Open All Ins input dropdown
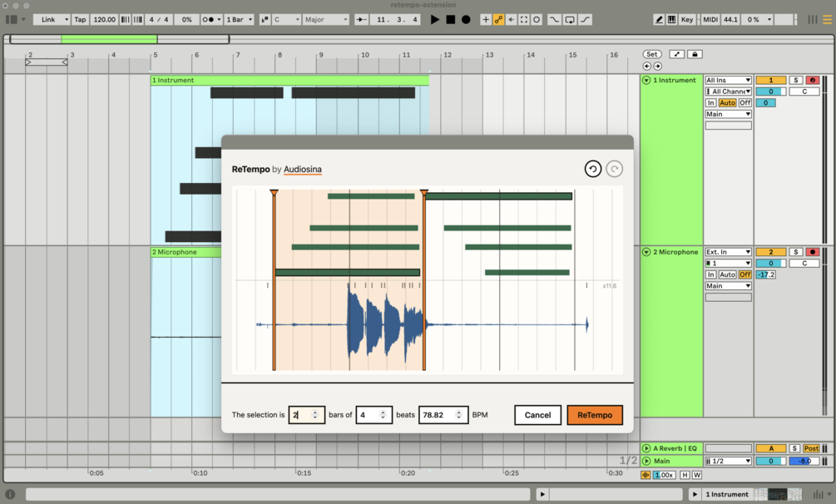836x504 pixels. [729, 80]
